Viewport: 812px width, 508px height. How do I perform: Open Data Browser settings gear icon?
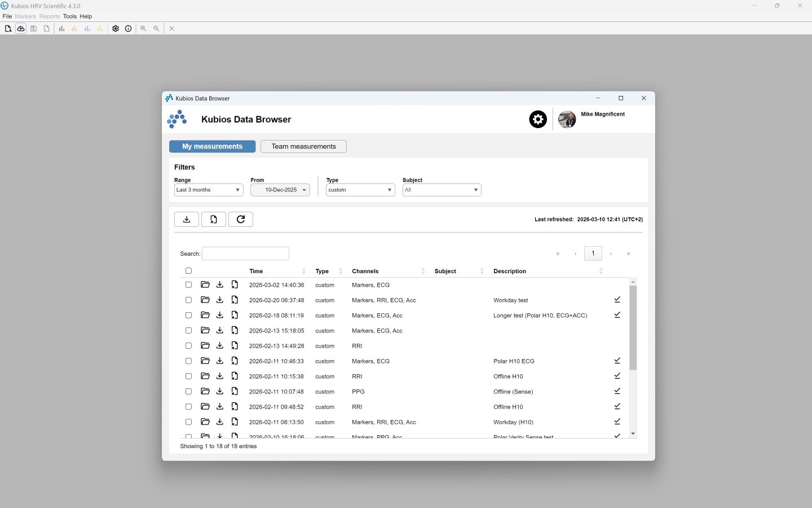coord(537,120)
